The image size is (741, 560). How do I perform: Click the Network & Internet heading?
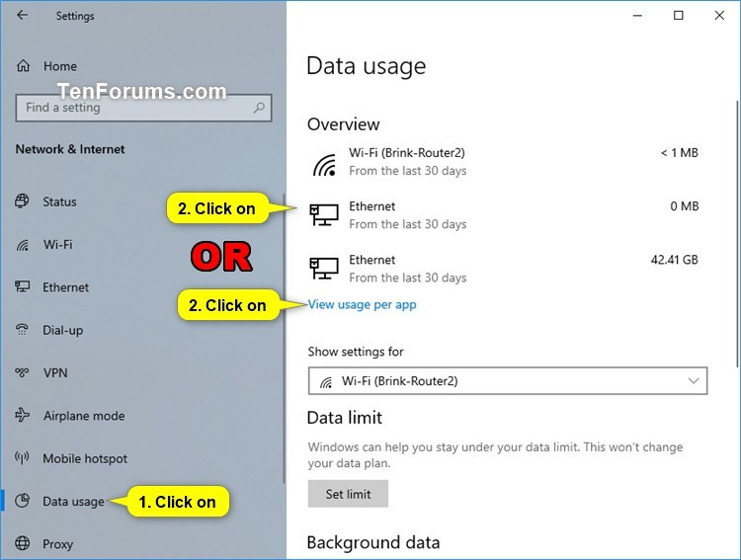(70, 149)
